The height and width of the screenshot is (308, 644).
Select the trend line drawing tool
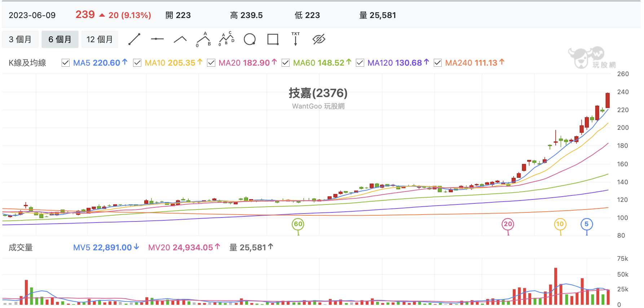(x=134, y=39)
